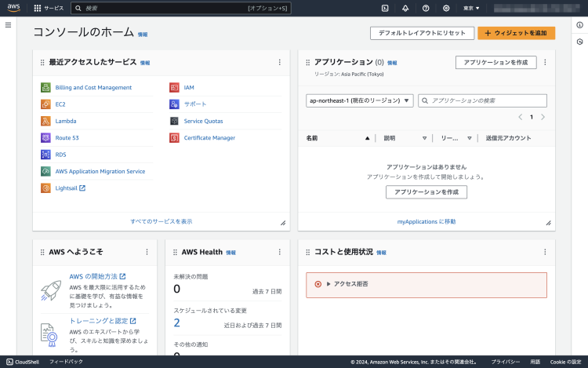Open the 情報 link beside AWS Health
This screenshot has width=588, height=368.
point(230,253)
